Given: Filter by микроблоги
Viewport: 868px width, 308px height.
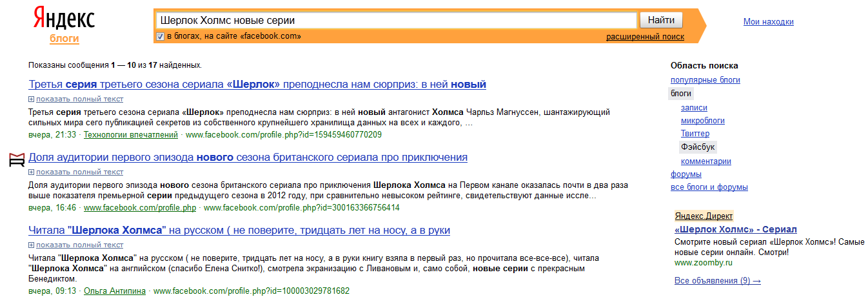Looking at the screenshot, I should (x=703, y=121).
